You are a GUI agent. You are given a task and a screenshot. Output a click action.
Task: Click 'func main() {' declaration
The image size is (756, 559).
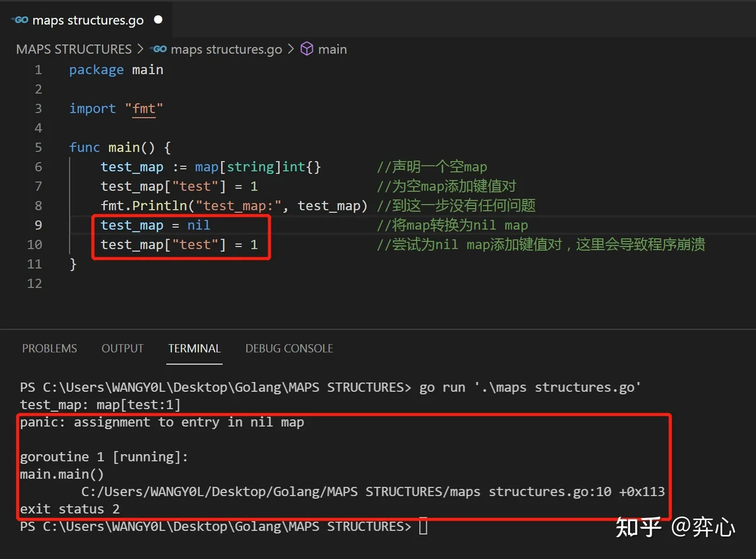120,147
